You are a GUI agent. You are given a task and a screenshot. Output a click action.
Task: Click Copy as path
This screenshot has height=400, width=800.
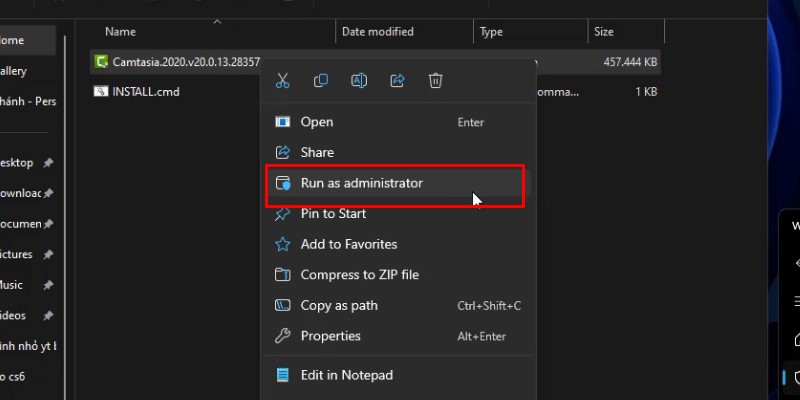coord(339,305)
